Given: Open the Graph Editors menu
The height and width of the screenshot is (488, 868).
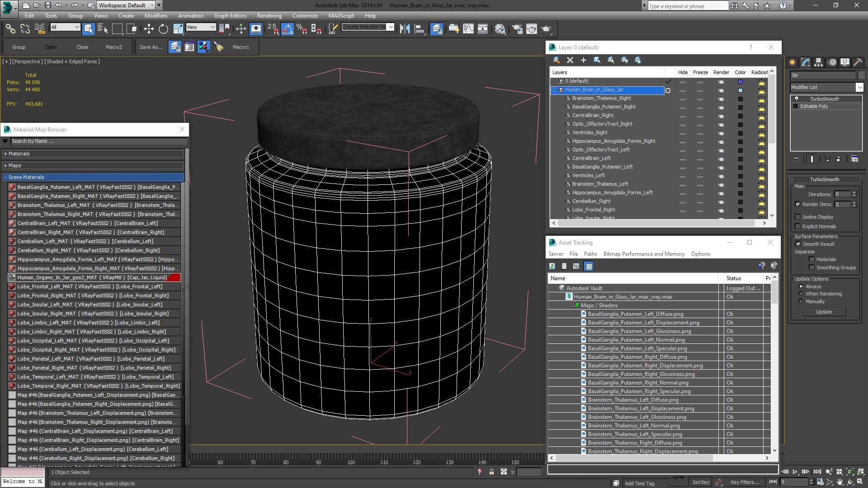Looking at the screenshot, I should click(x=230, y=15).
